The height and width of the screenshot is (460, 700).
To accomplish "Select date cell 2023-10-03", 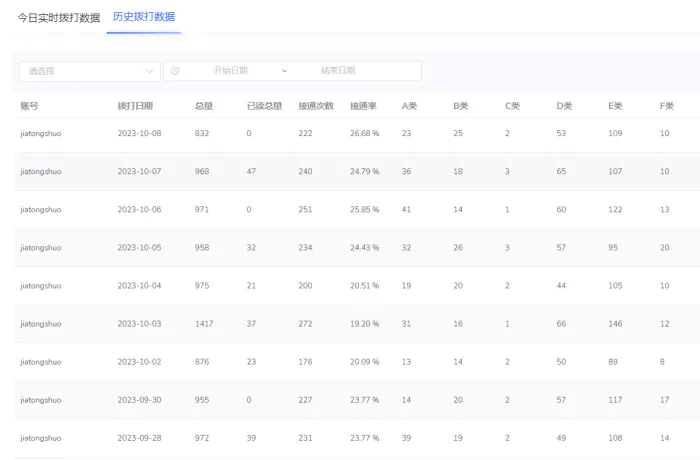I will pyautogui.click(x=139, y=324).
